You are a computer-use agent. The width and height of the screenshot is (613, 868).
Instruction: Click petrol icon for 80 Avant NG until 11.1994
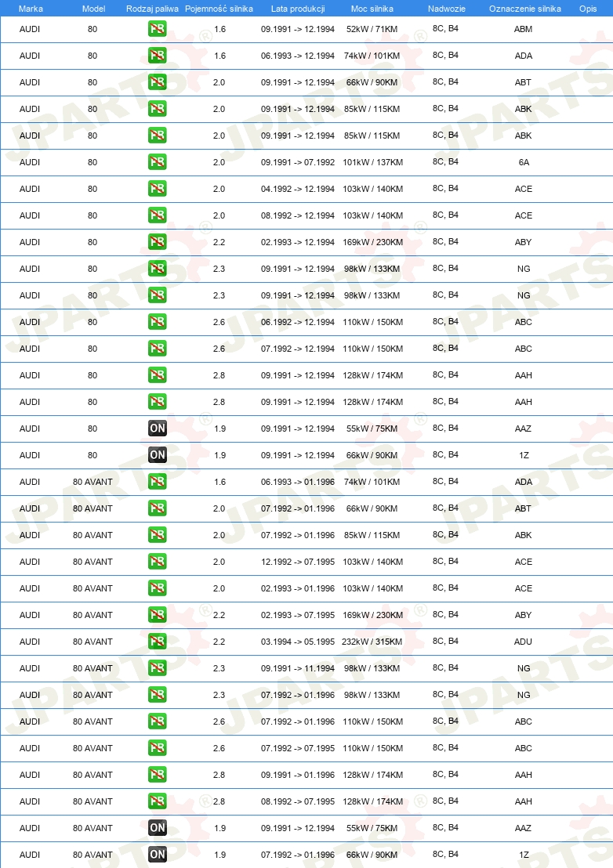click(158, 668)
